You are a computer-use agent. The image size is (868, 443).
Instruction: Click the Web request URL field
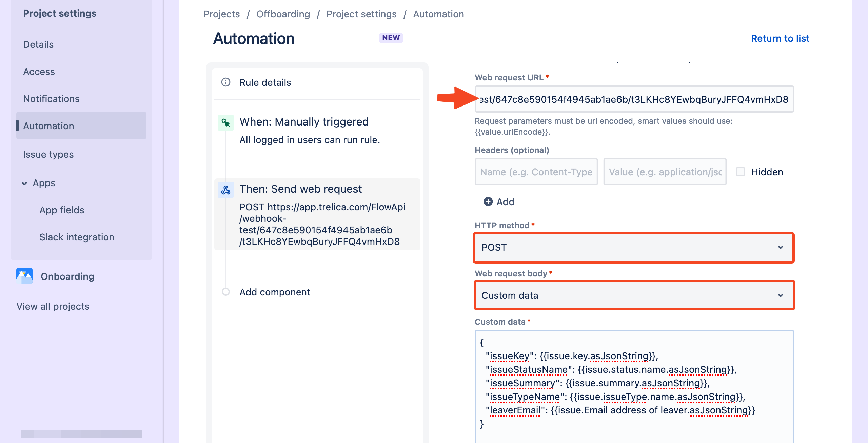point(634,99)
